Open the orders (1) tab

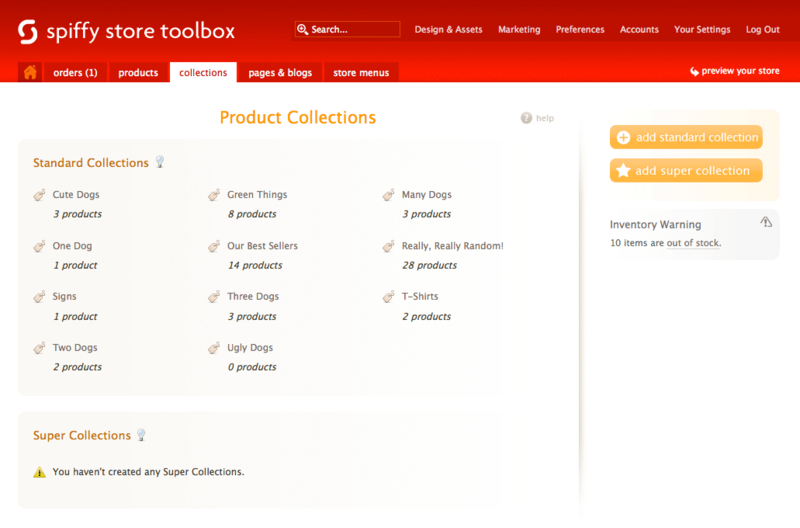click(75, 73)
